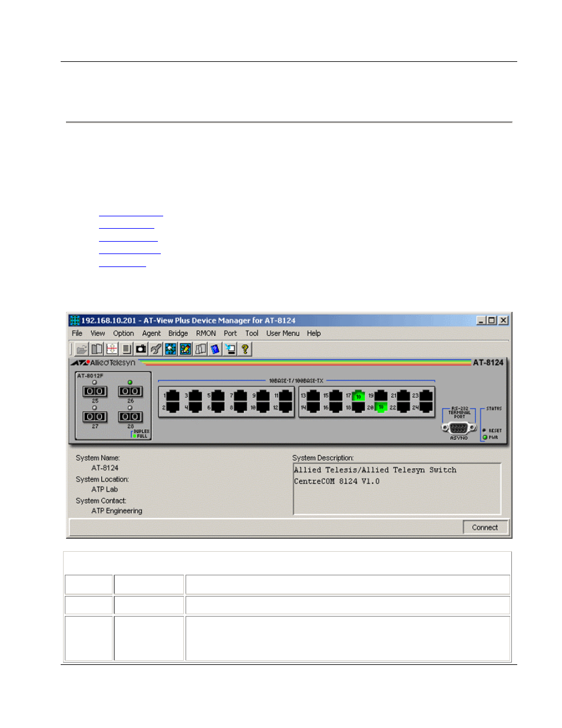Open the User Menu menu
This screenshot has width=562, height=728.
click(283, 333)
